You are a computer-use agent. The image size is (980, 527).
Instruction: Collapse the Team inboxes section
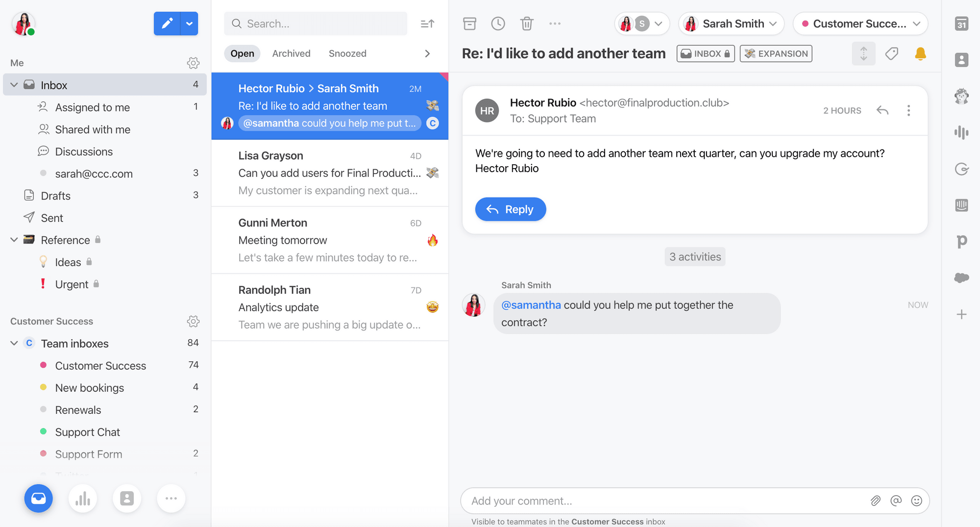14,343
